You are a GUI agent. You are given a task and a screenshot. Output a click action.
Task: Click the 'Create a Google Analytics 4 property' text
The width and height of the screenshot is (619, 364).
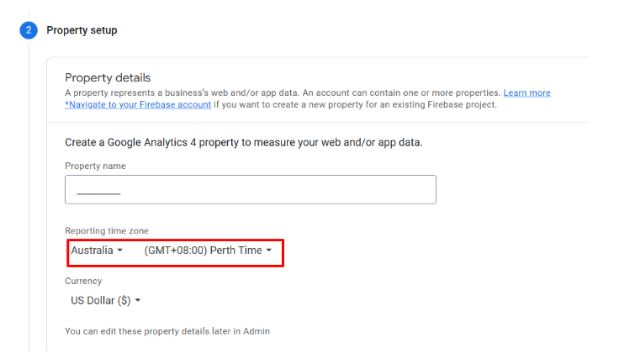point(244,142)
